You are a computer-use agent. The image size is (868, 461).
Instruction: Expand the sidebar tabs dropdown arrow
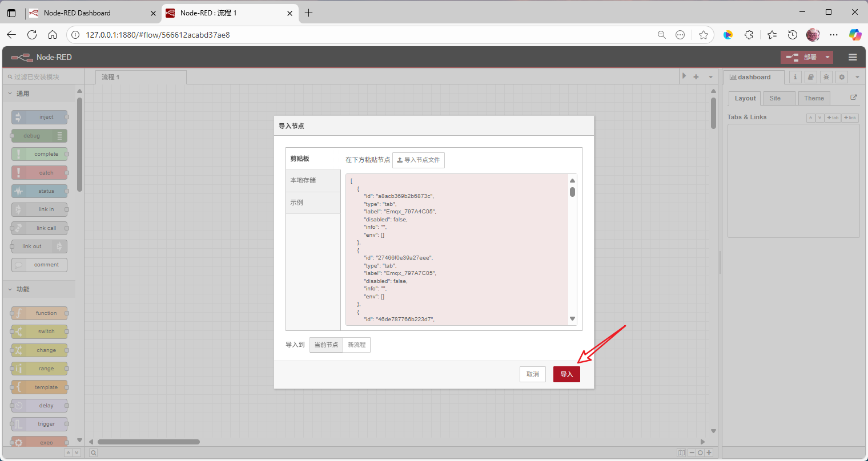857,77
